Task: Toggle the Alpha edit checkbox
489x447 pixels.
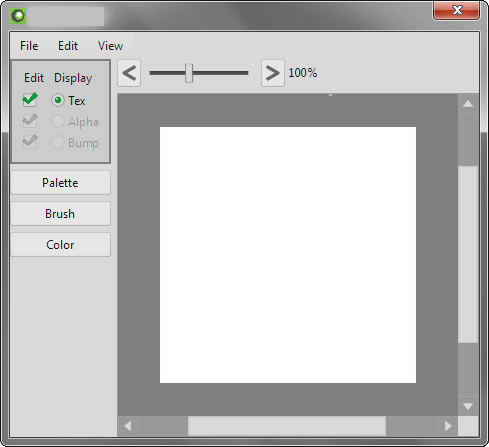Action: 30,121
